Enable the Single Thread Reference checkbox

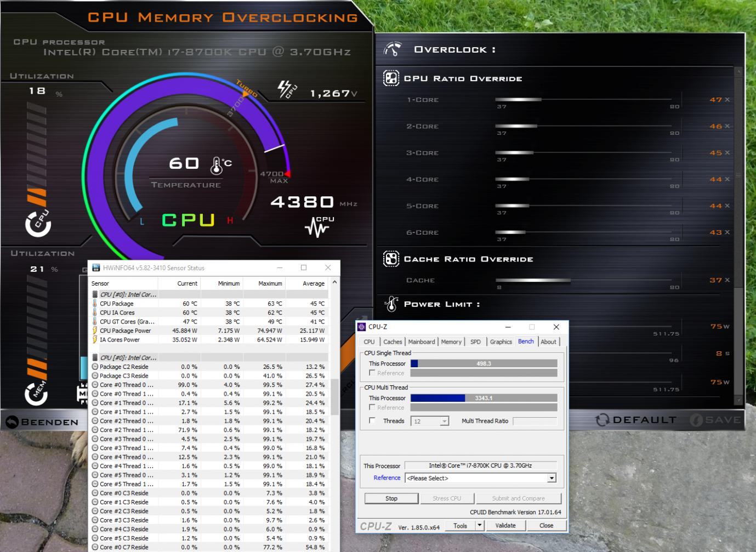click(372, 373)
